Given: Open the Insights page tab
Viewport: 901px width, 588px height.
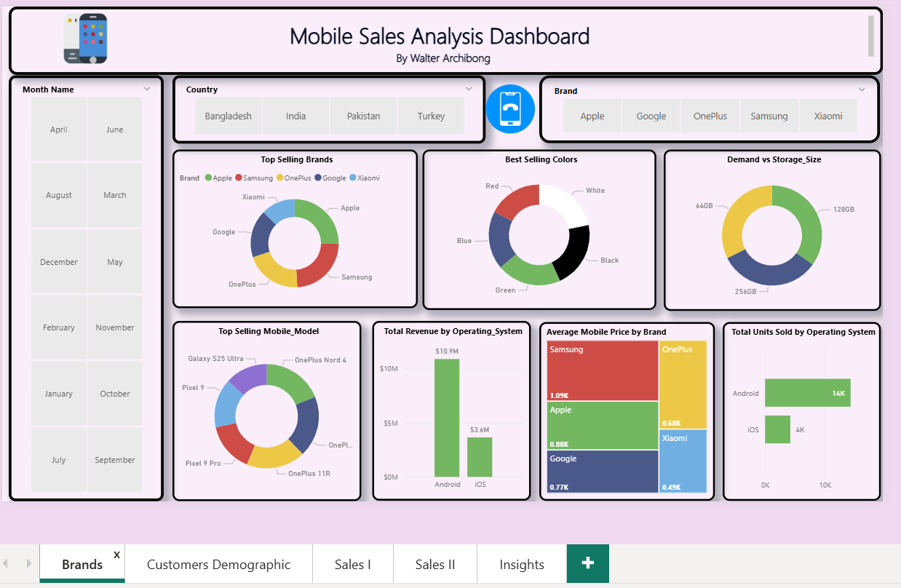Looking at the screenshot, I should [x=522, y=564].
